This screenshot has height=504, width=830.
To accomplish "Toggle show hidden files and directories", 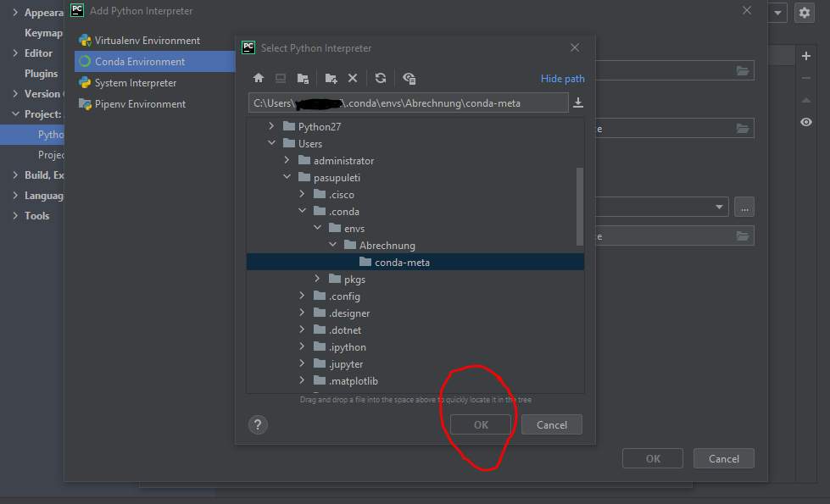I will point(409,78).
